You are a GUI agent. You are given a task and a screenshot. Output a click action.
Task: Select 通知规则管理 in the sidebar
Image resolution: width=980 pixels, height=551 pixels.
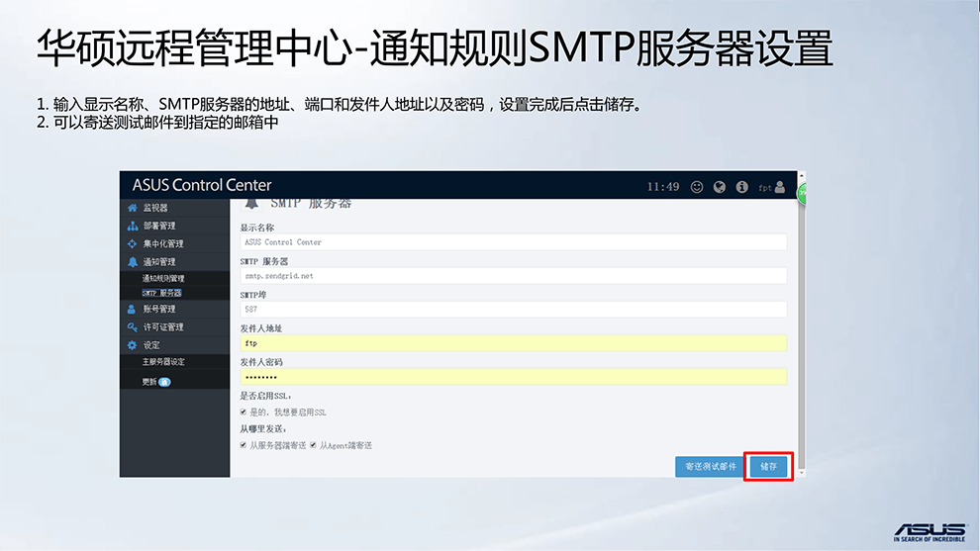coord(163,279)
